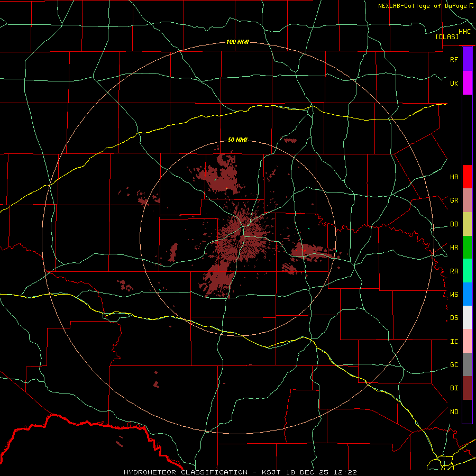This screenshot has height=476, width=476.
Task: Click the ND legend label
Action: click(x=454, y=412)
